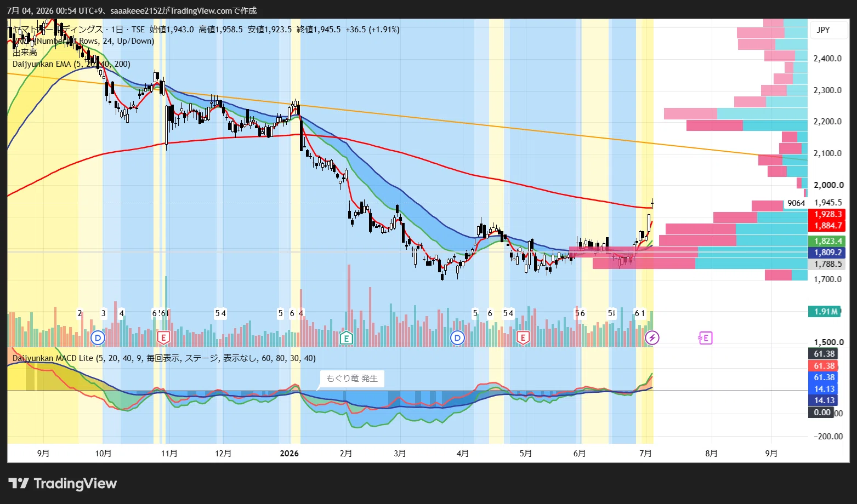Click the 2,400.0 price axis label
857x504 pixels.
tap(828, 59)
